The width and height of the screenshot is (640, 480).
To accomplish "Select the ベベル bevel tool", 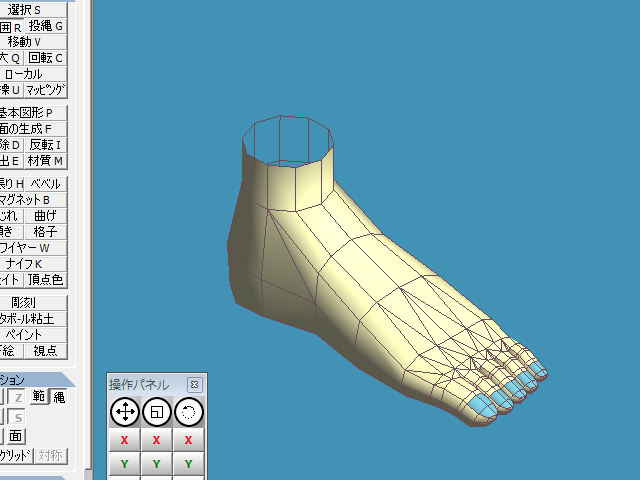I will coord(46,184).
